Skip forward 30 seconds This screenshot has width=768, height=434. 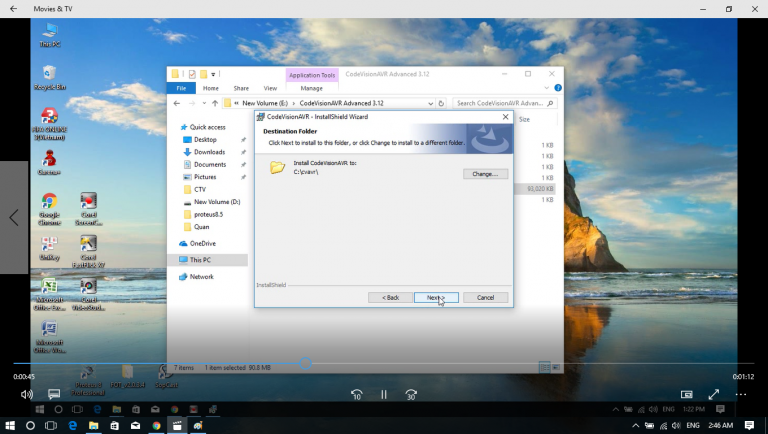[410, 395]
